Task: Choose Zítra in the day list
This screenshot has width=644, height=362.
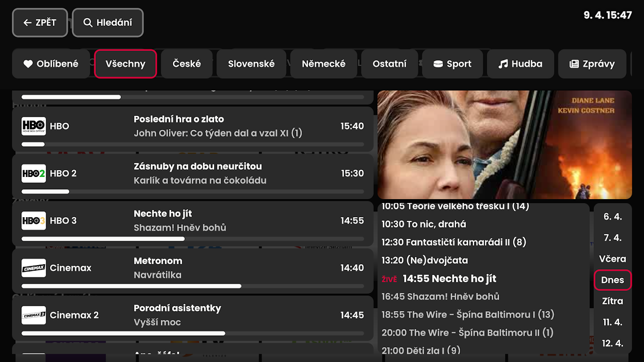Action: (x=612, y=301)
